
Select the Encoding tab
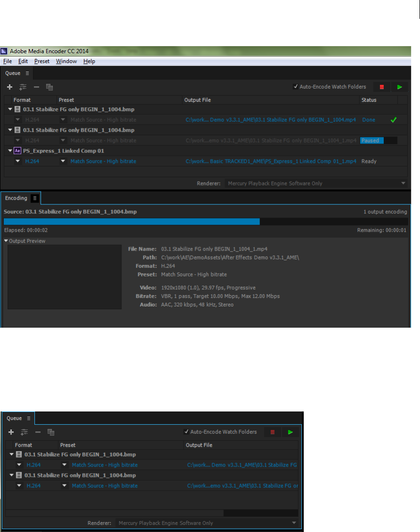coord(16,198)
